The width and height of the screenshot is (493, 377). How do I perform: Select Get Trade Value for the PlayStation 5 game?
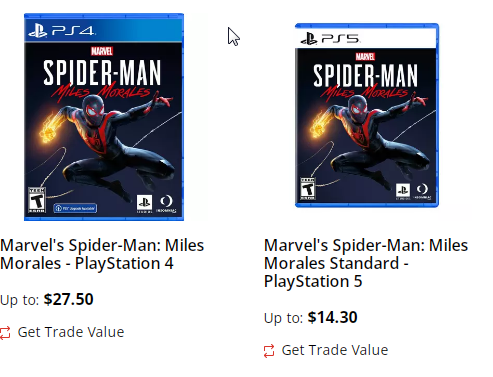click(x=335, y=350)
